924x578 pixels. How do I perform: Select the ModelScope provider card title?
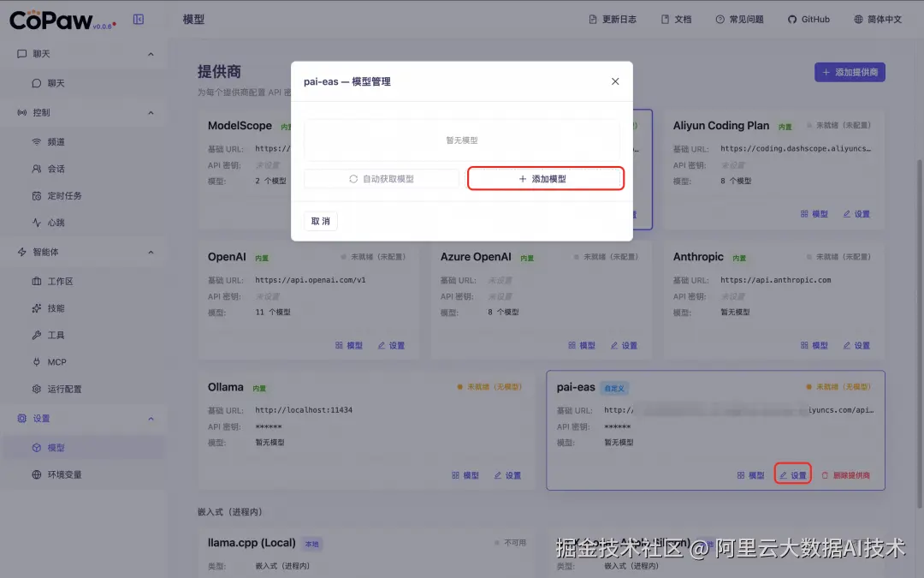coord(240,126)
